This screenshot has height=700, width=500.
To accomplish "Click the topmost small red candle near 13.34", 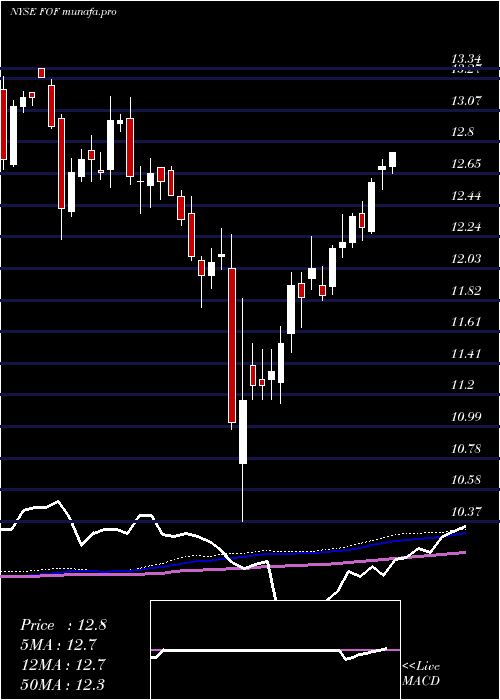I will click(42, 73).
